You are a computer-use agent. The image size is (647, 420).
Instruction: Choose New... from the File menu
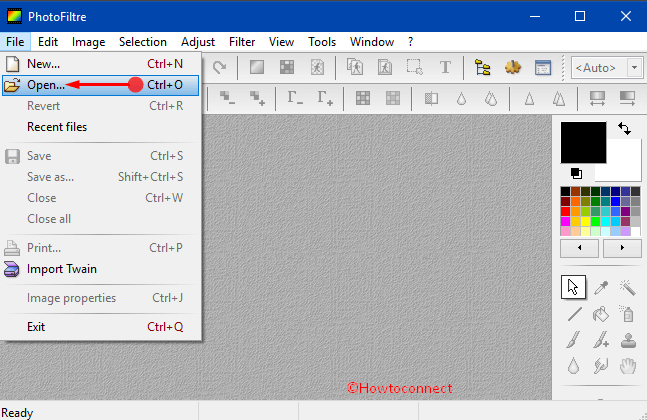pyautogui.click(x=100, y=64)
